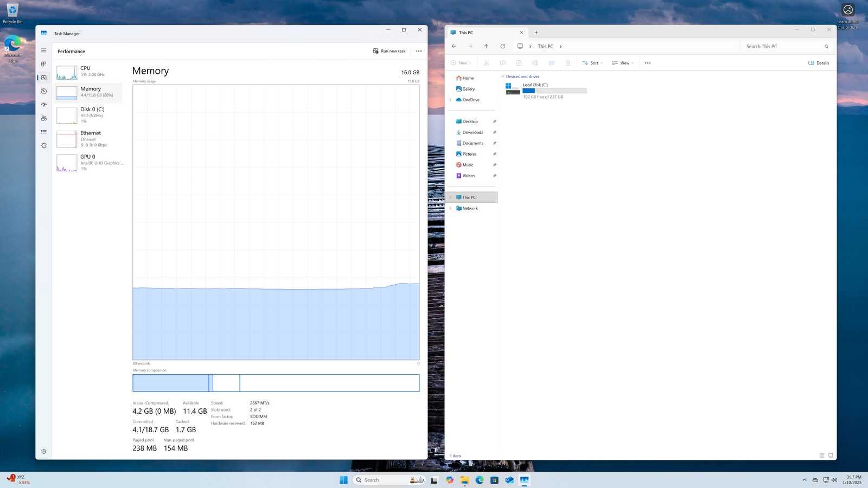
Task: Open the Sort dropdown in File Explorer
Action: 592,63
